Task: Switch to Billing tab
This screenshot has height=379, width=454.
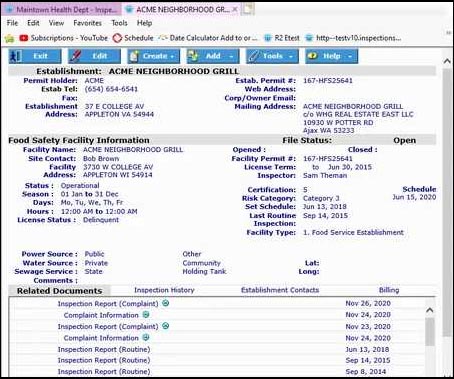Action: (389, 290)
